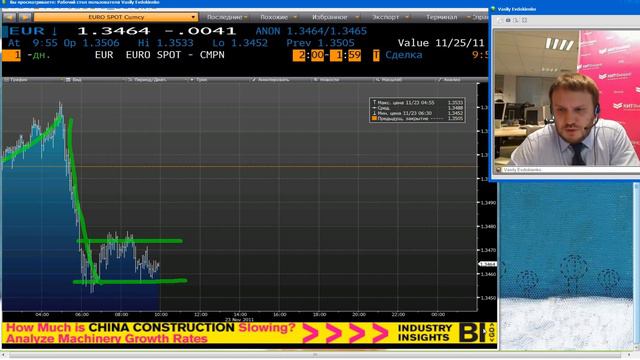Click the chart legend box with max/min prices
640x360 pixels.
tap(417, 110)
